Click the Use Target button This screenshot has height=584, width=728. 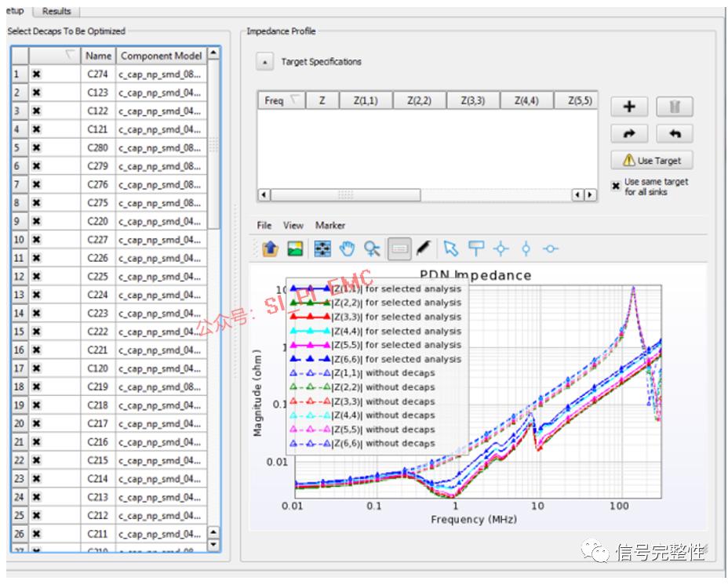point(651,161)
